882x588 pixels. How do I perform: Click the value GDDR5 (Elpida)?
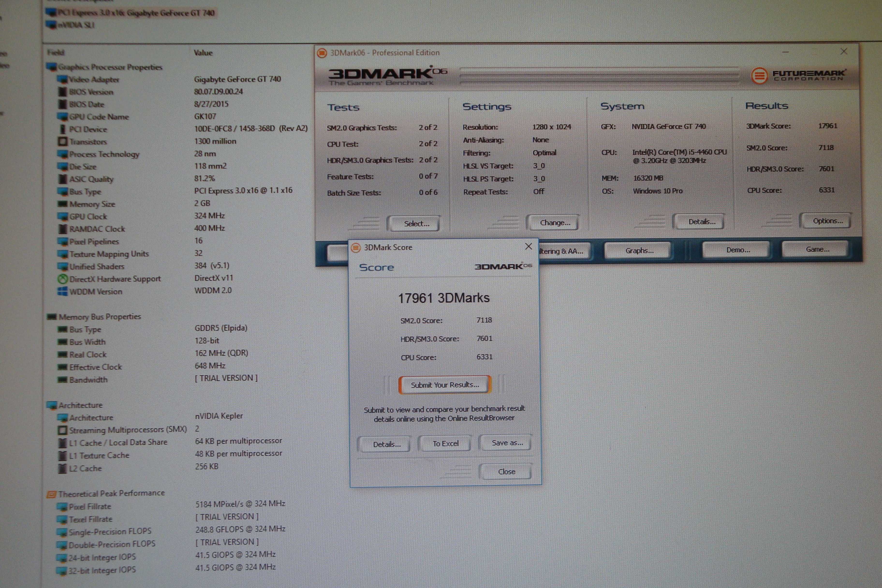(220, 328)
